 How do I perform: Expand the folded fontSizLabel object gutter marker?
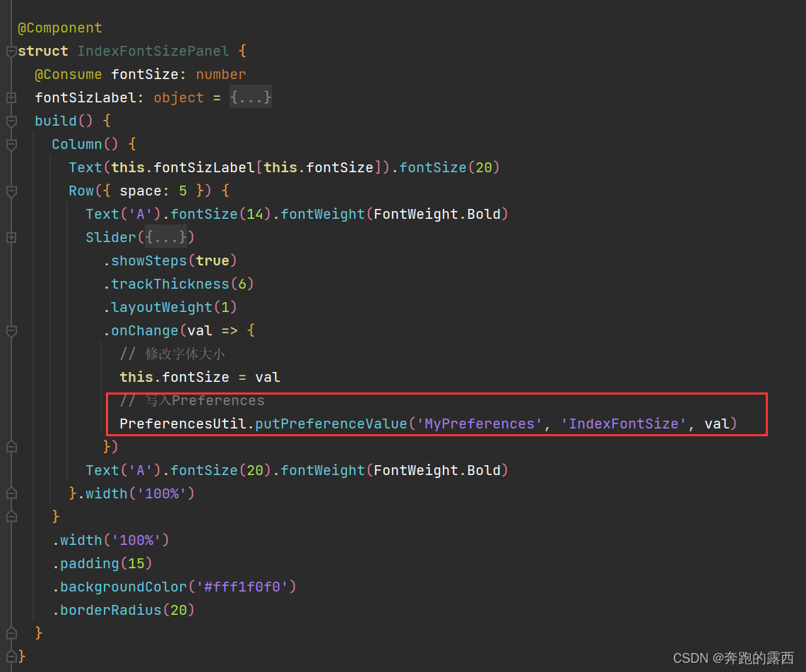click(x=11, y=97)
